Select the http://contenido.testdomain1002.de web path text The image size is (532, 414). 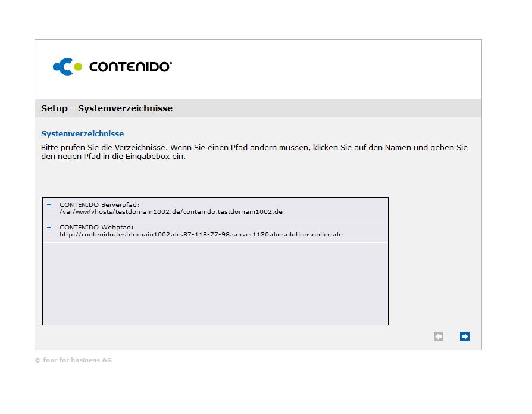201,234
